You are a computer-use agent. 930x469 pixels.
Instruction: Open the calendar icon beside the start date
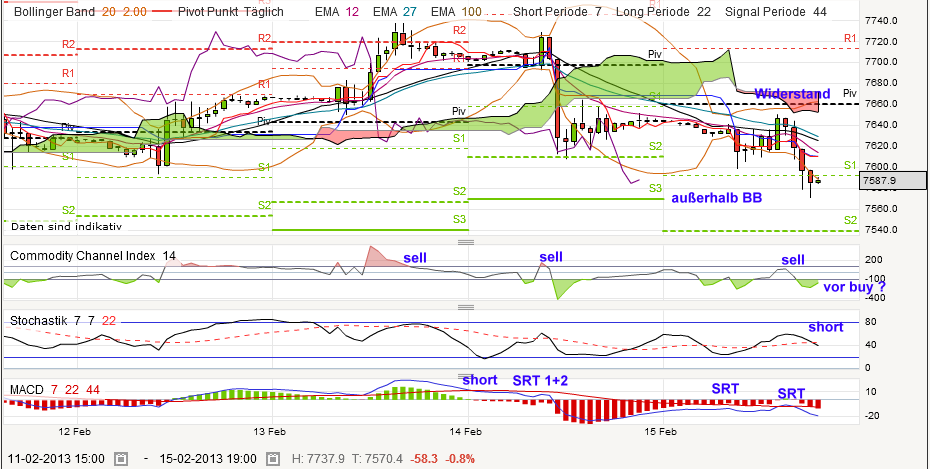click(x=121, y=459)
